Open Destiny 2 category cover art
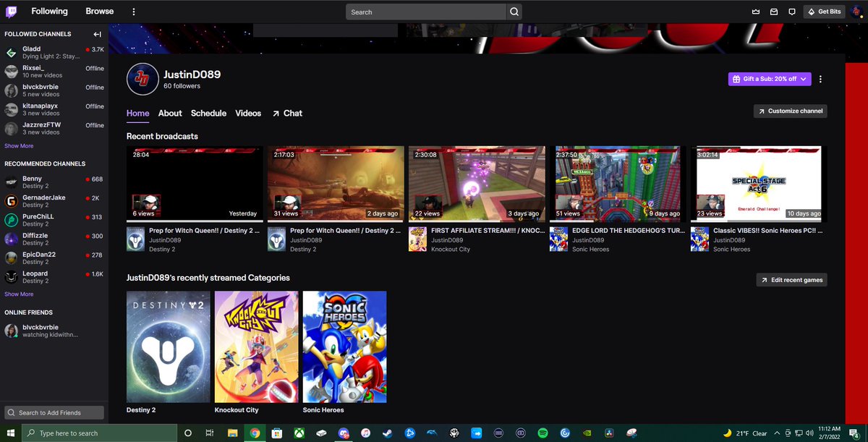This screenshot has height=442, width=868. coord(169,347)
